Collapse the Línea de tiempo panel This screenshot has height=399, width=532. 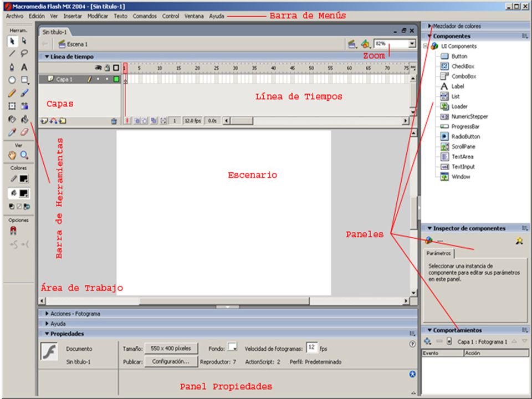pos(47,57)
